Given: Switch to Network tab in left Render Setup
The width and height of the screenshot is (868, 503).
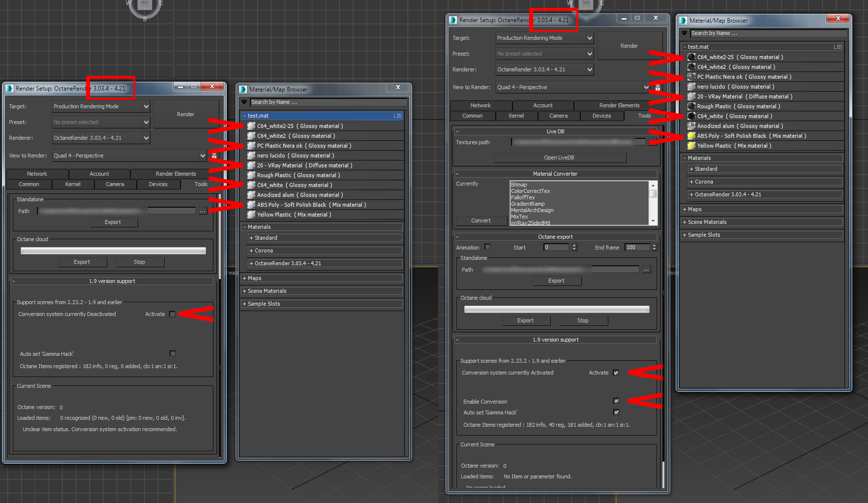Looking at the screenshot, I should point(37,174).
